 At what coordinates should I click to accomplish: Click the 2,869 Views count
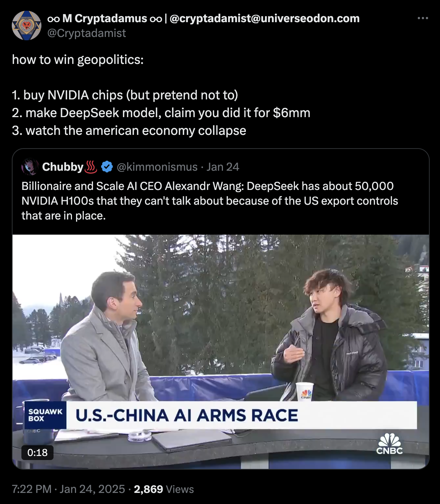pyautogui.click(x=164, y=489)
